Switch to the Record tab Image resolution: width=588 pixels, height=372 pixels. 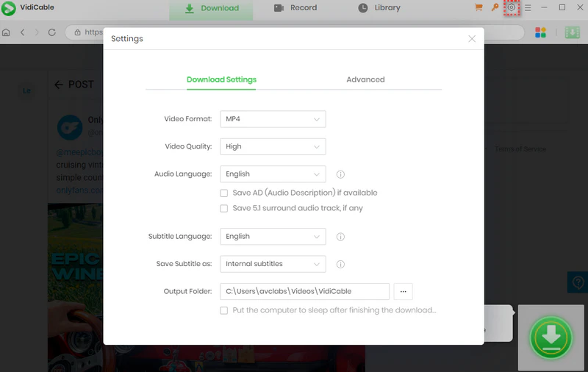pos(295,8)
